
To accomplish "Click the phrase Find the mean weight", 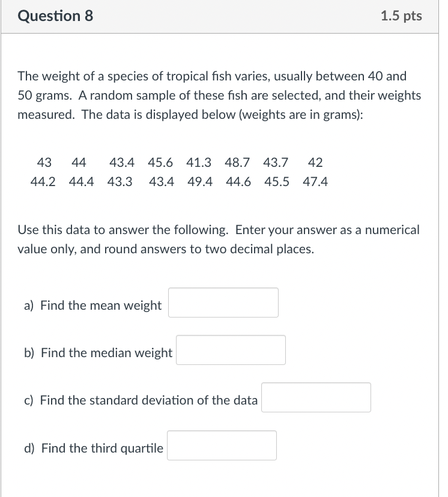I will point(101,305).
